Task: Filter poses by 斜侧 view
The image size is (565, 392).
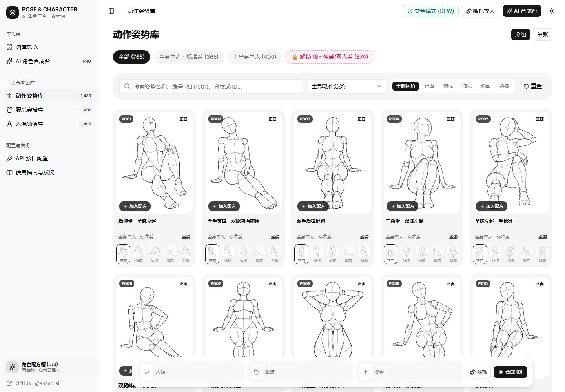Action: tap(505, 86)
